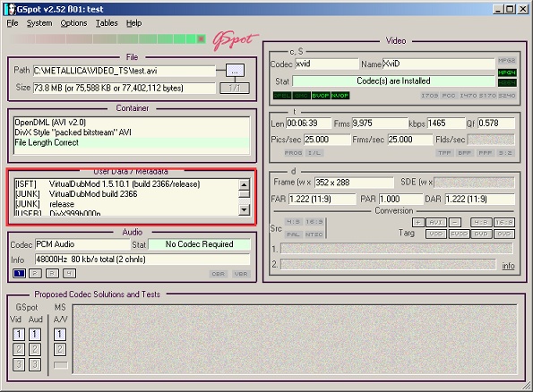Click the I/L interlace indicator
Image resolution: width=533 pixels, height=392 pixels.
pos(314,153)
